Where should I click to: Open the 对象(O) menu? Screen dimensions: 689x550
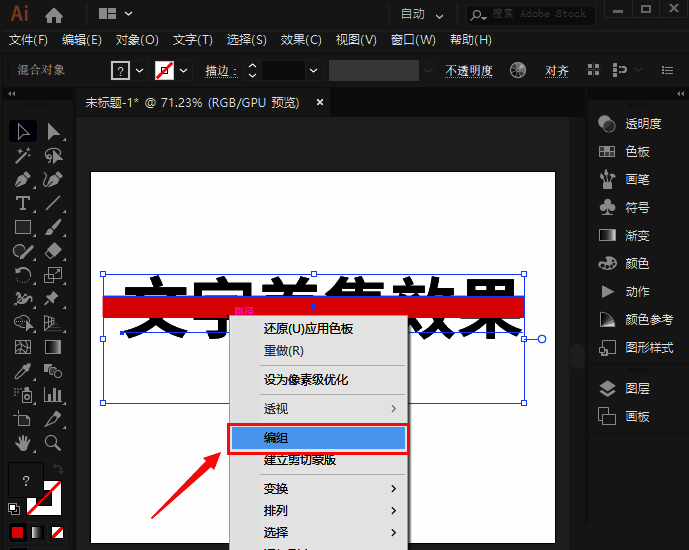click(x=137, y=40)
